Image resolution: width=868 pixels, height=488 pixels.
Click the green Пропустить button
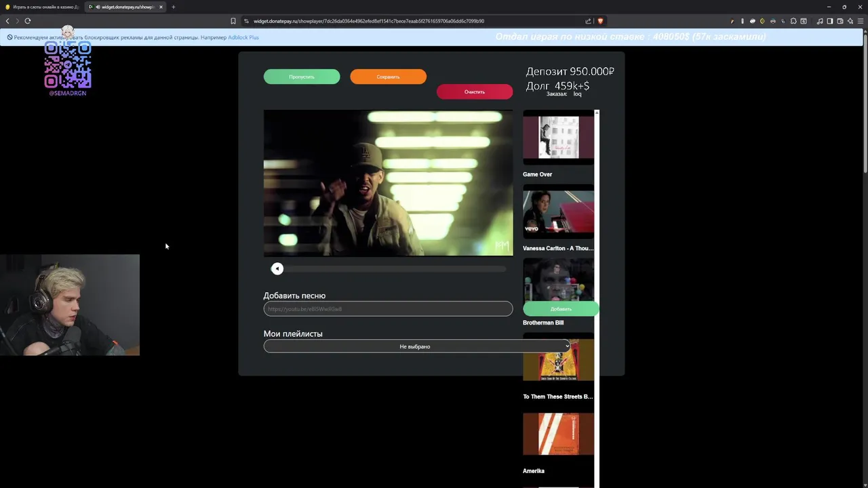tap(302, 77)
